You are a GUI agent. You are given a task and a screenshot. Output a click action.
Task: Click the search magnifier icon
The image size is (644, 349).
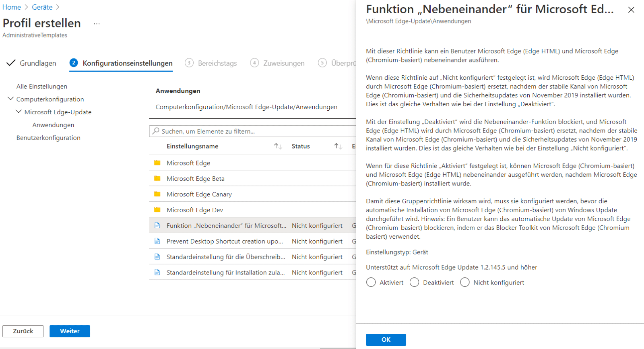click(x=156, y=131)
